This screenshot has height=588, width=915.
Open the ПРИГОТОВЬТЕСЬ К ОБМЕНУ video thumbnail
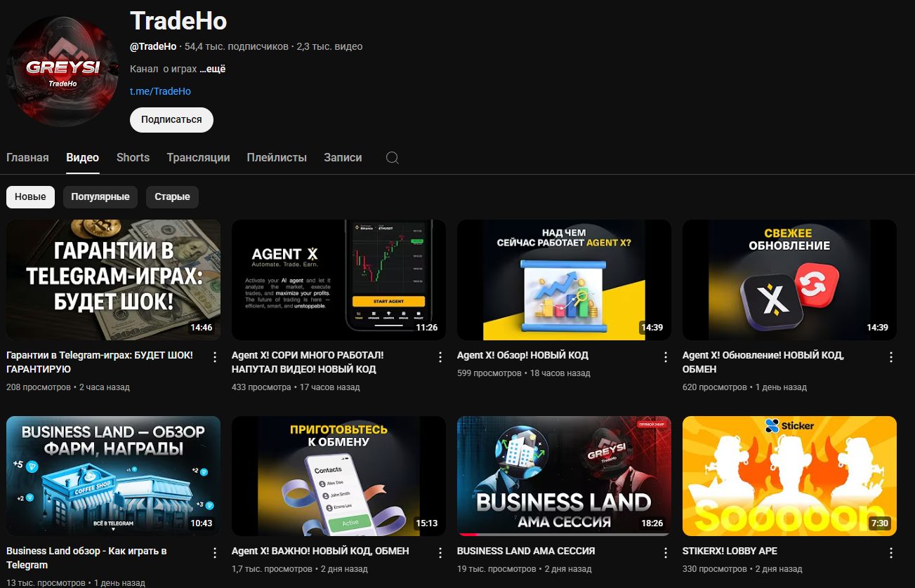click(x=338, y=476)
